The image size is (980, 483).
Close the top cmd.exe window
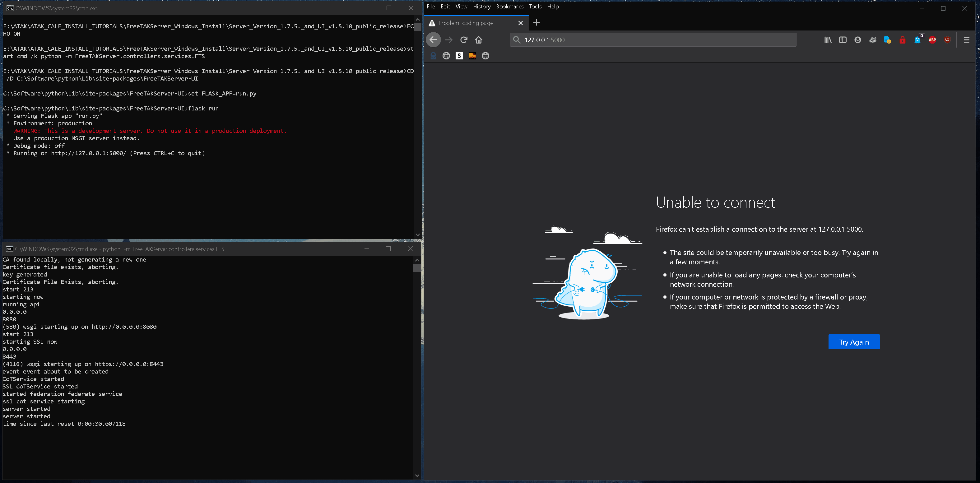pyautogui.click(x=411, y=8)
